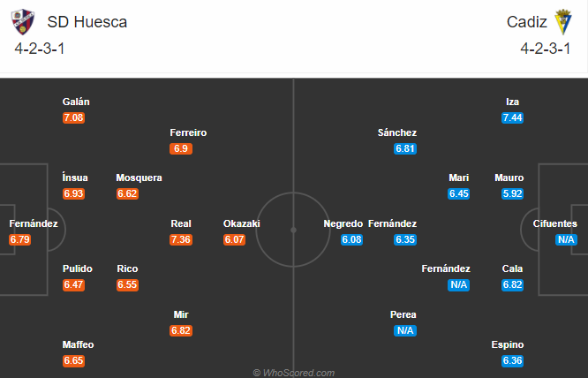588x378 pixels.
Task: Select goalkeeper Cifuentes' name
Action: point(554,223)
